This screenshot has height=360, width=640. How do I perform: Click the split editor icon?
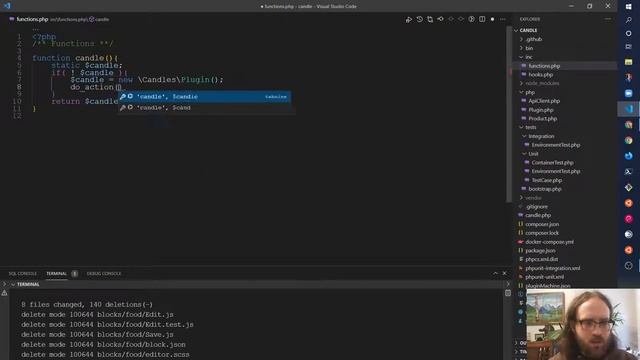point(482,19)
